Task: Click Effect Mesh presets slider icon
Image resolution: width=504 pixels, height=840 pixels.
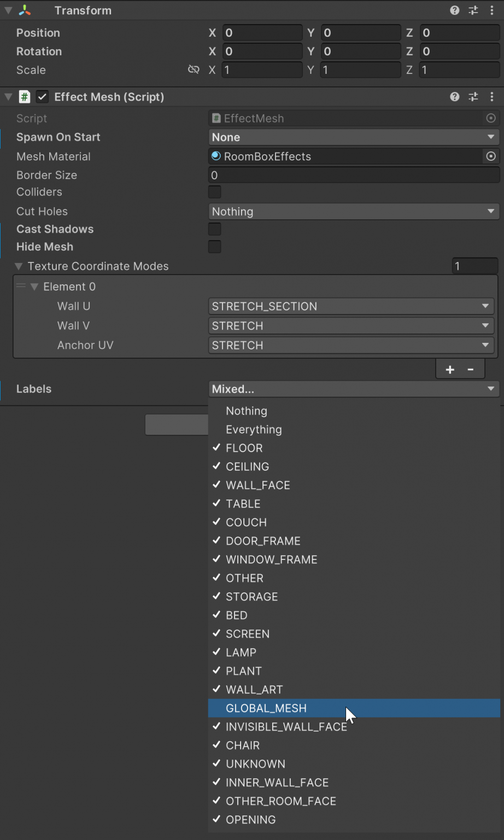Action: click(473, 97)
